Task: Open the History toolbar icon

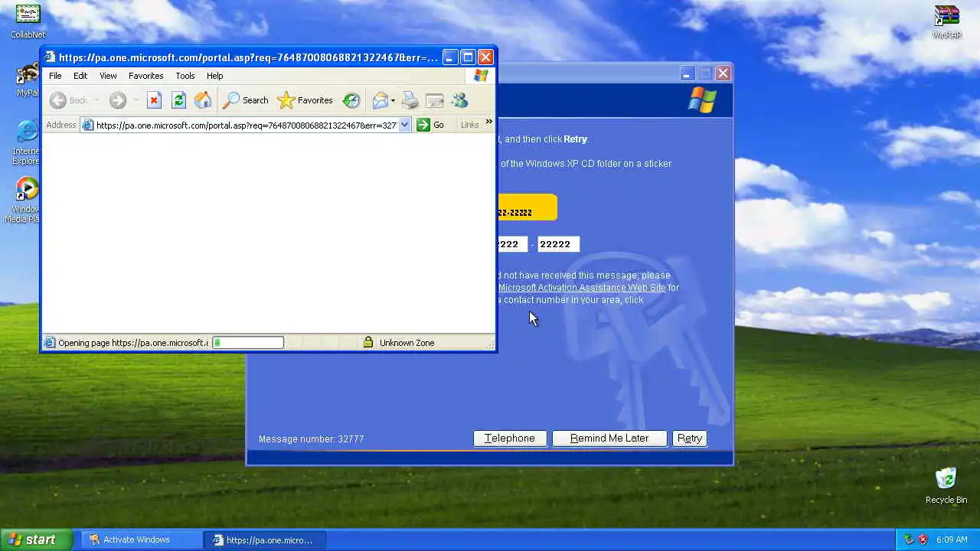Action: coord(351,100)
